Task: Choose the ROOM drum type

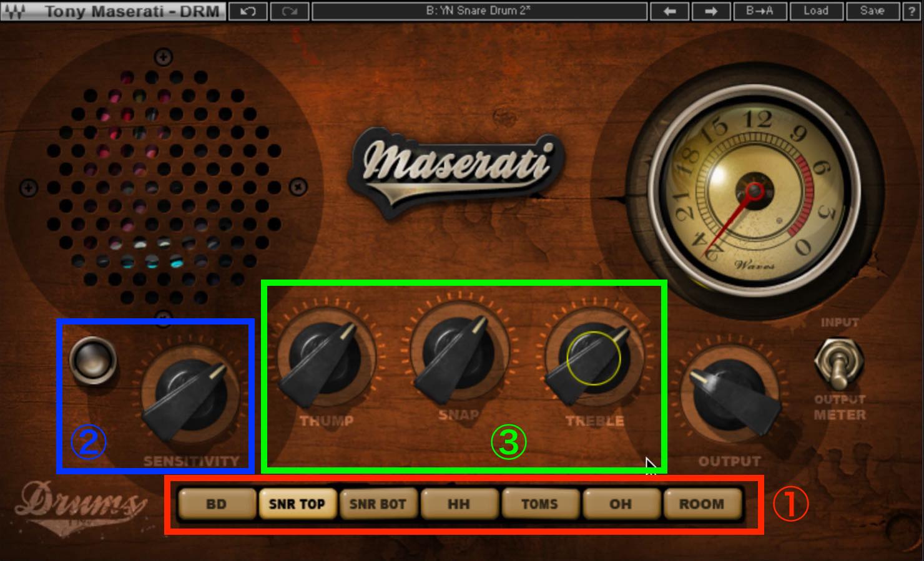Action: point(702,504)
